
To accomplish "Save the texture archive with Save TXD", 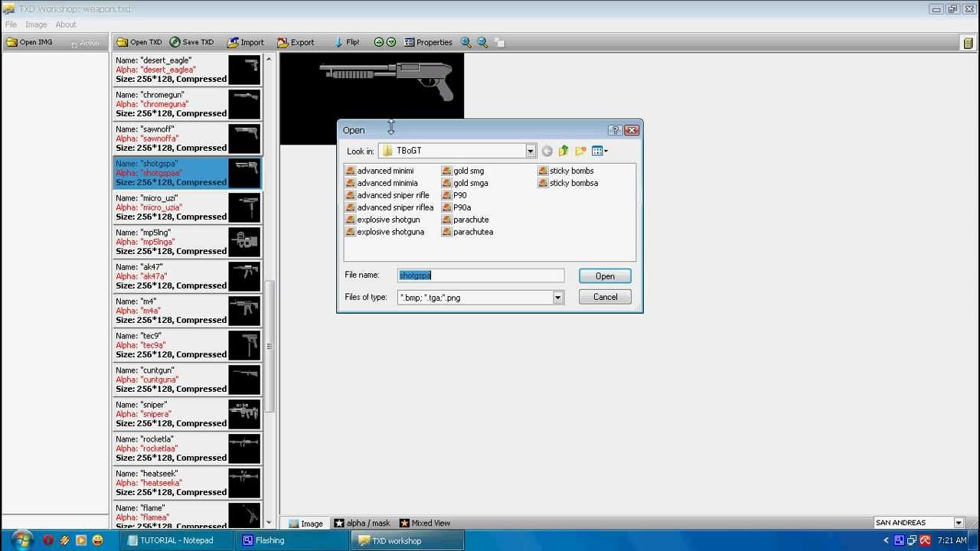I will [x=191, y=42].
